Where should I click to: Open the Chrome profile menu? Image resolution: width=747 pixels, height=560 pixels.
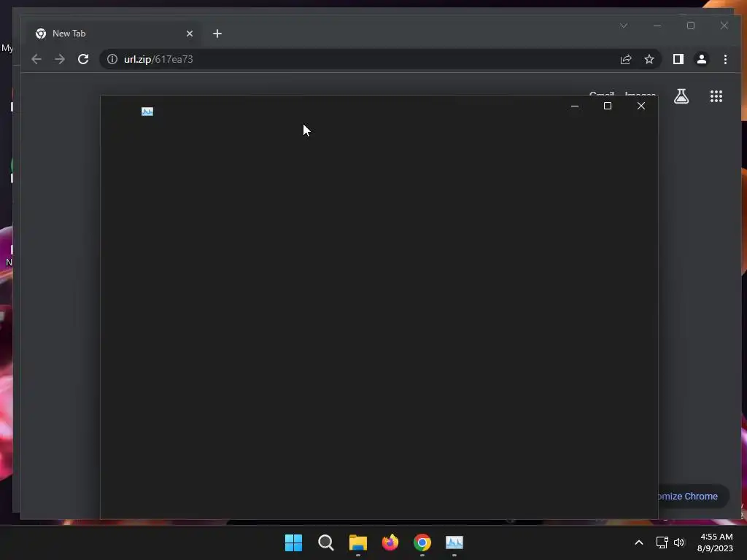(x=701, y=59)
